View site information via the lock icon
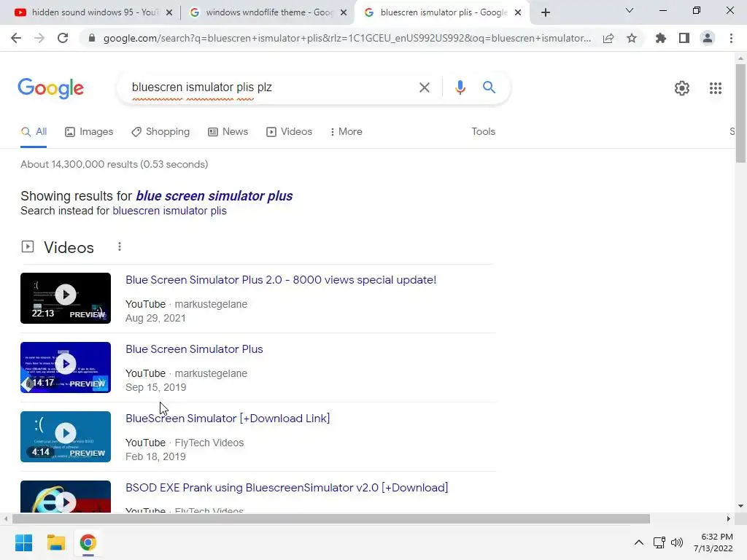The height and width of the screenshot is (560, 747). pyautogui.click(x=92, y=38)
